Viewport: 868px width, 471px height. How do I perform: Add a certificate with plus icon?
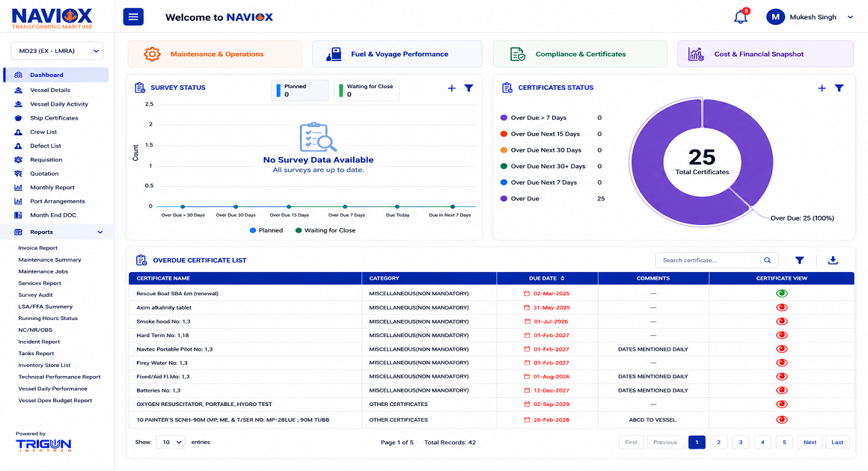[x=822, y=88]
